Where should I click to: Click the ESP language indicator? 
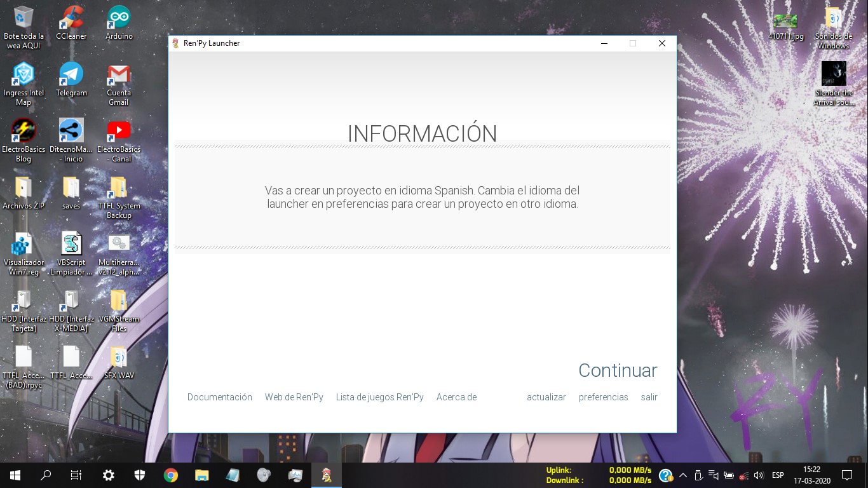point(778,475)
